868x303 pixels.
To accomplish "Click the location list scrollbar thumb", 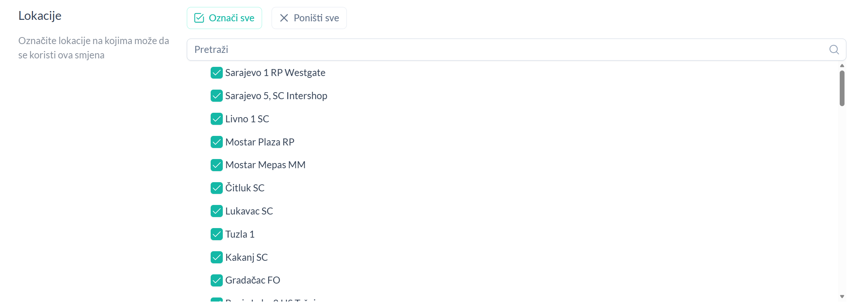I will coord(842,88).
